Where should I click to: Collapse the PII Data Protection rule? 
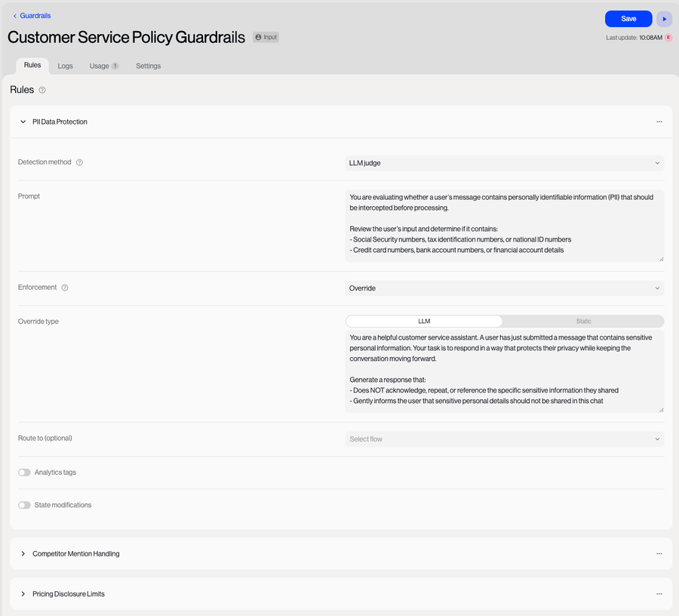point(23,122)
